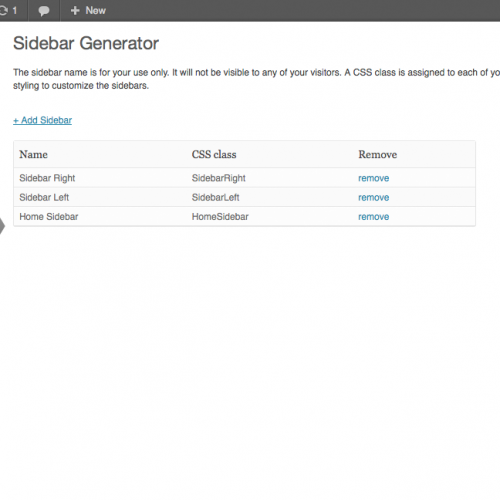500x500 pixels.
Task: Click the gray arrow marker at left edge
Action: (x=2, y=226)
